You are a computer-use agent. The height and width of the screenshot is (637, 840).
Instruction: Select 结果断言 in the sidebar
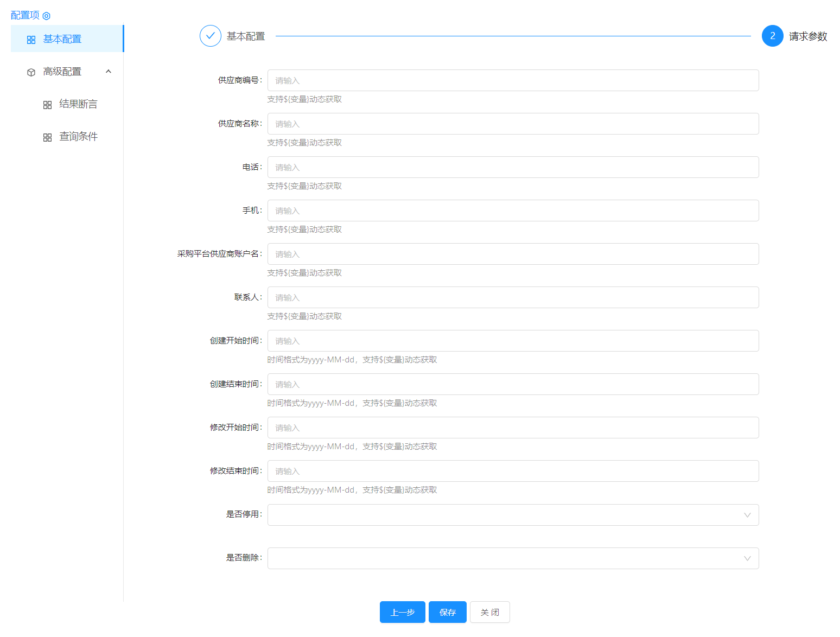(x=78, y=104)
